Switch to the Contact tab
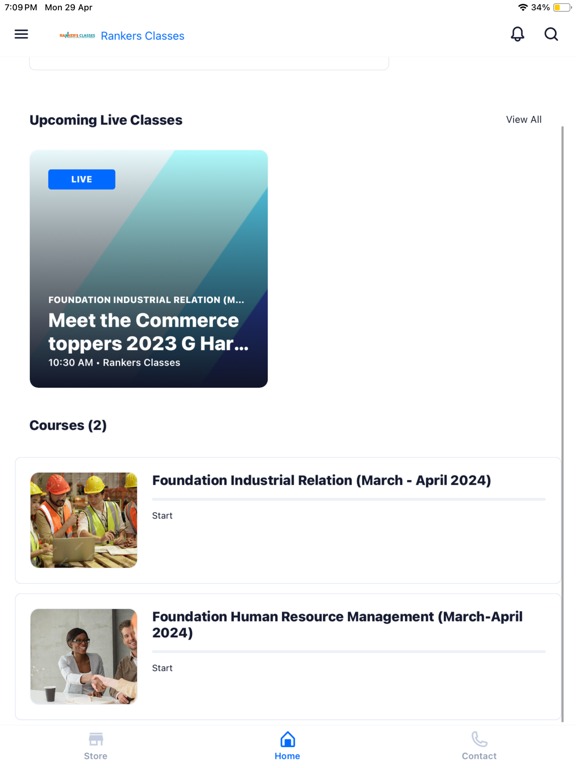 click(479, 746)
